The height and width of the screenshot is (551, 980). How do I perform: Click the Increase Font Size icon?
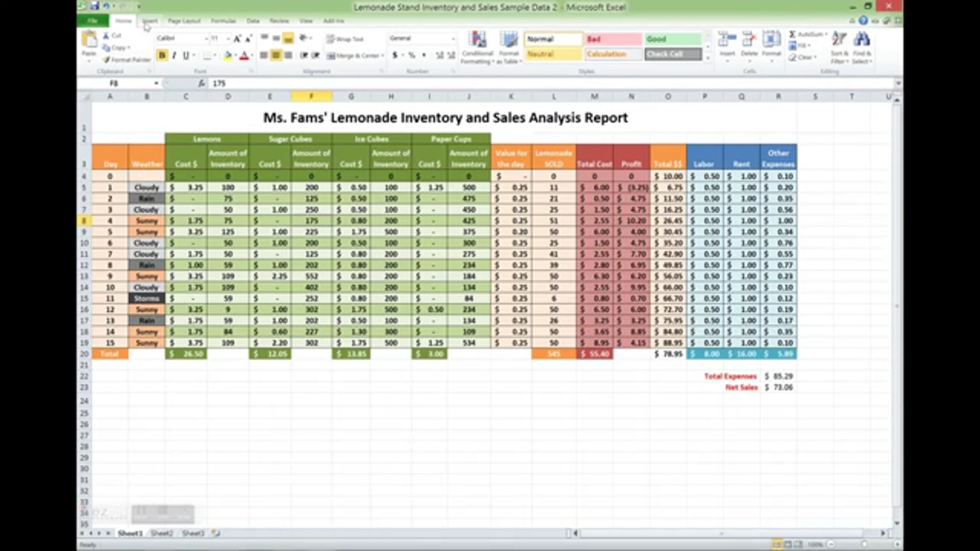point(237,39)
